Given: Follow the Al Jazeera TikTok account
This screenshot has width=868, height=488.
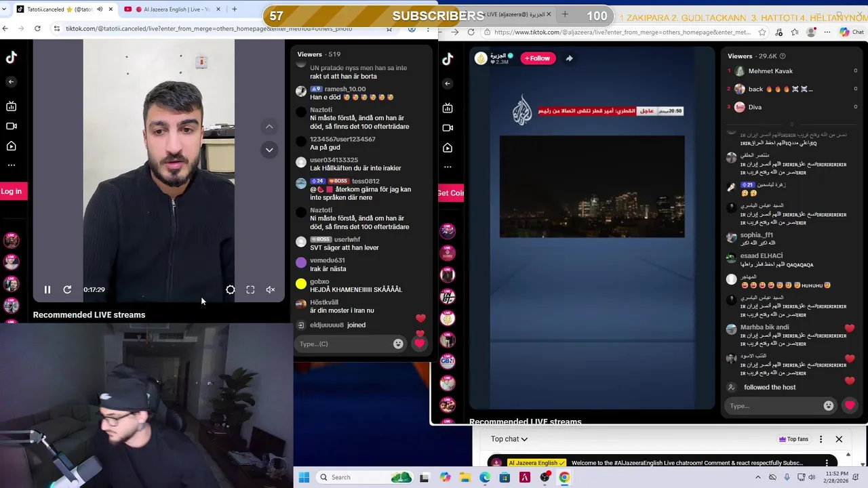Looking at the screenshot, I should [537, 58].
